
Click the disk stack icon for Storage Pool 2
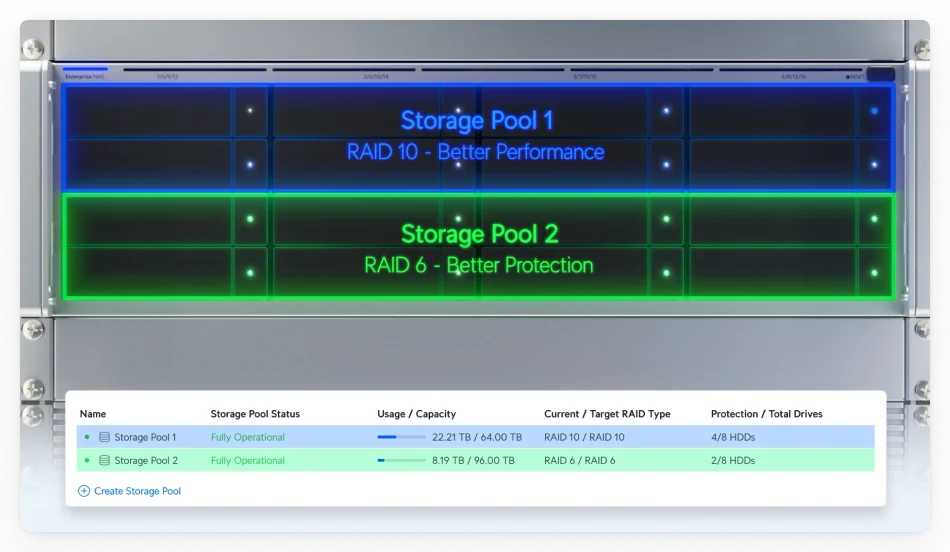(104, 461)
